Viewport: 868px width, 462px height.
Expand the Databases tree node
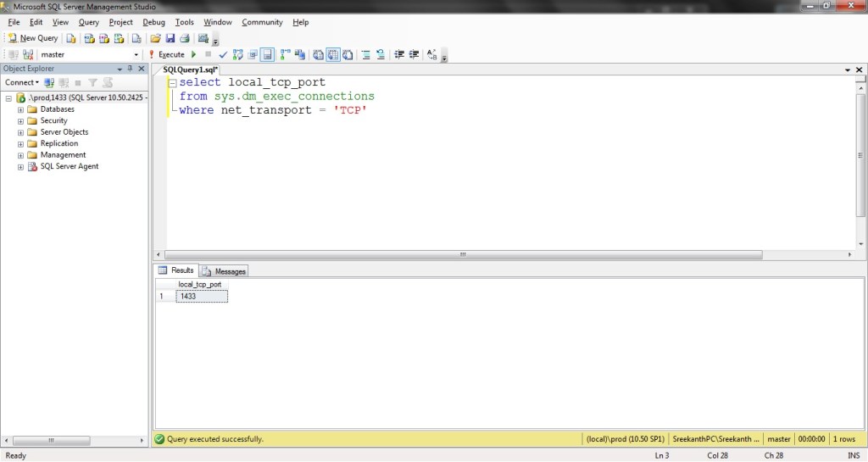click(20, 109)
